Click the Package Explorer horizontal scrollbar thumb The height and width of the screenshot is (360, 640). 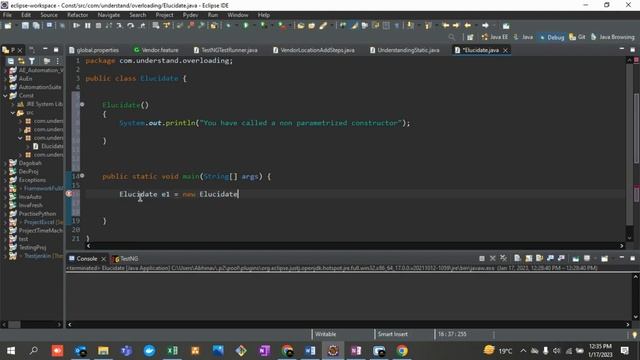click(x=14, y=324)
